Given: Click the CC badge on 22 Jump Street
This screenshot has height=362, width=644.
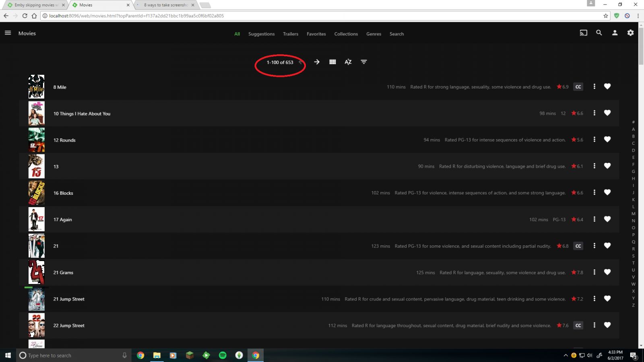Looking at the screenshot, I should (578, 325).
